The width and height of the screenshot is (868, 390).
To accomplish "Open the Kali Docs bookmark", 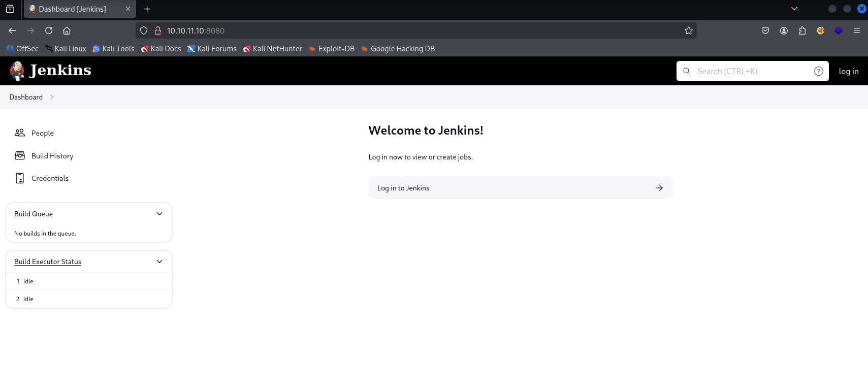I will pyautogui.click(x=161, y=49).
